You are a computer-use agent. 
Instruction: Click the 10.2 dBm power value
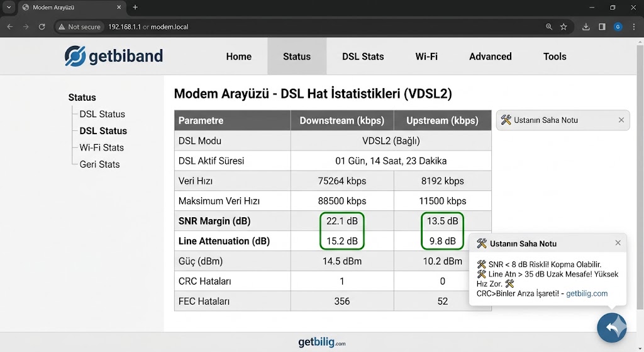coord(442,261)
